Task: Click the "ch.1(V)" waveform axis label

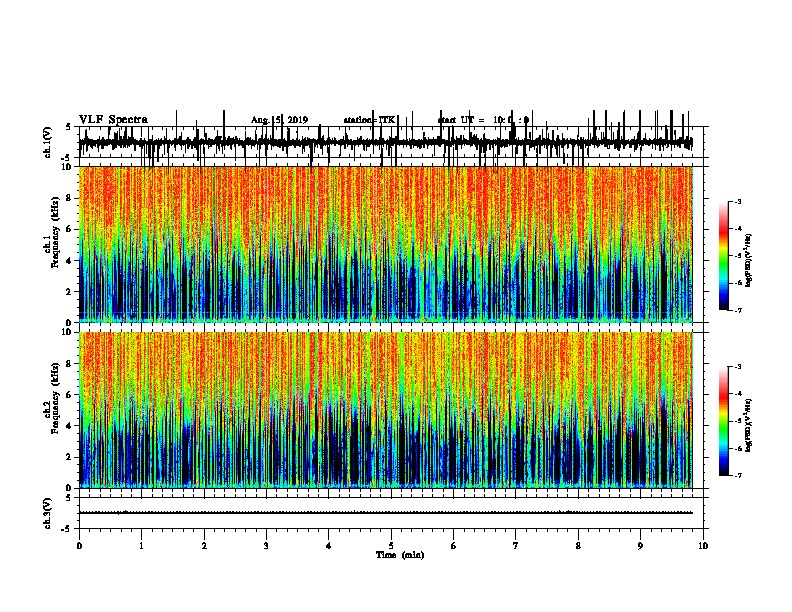Action: pos(48,142)
